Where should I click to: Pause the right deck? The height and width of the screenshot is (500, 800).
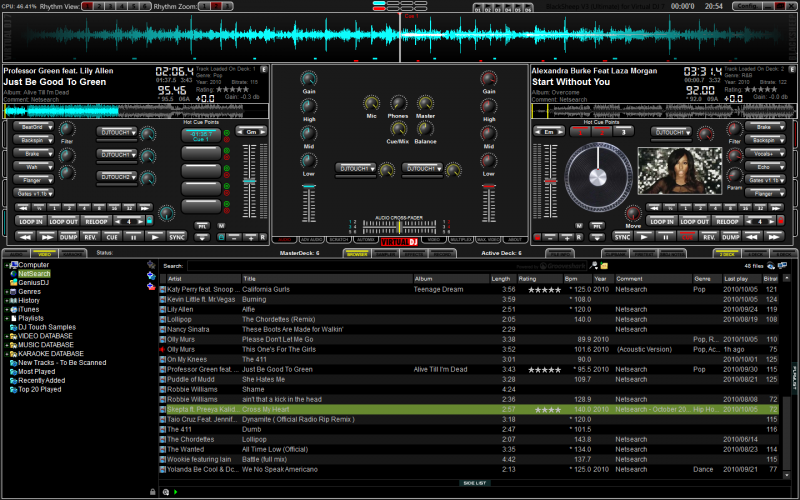665,237
